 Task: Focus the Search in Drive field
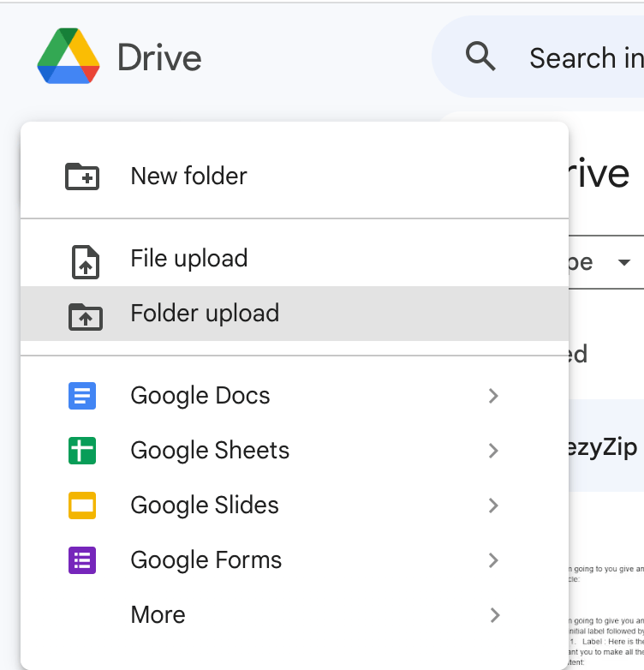538,57
